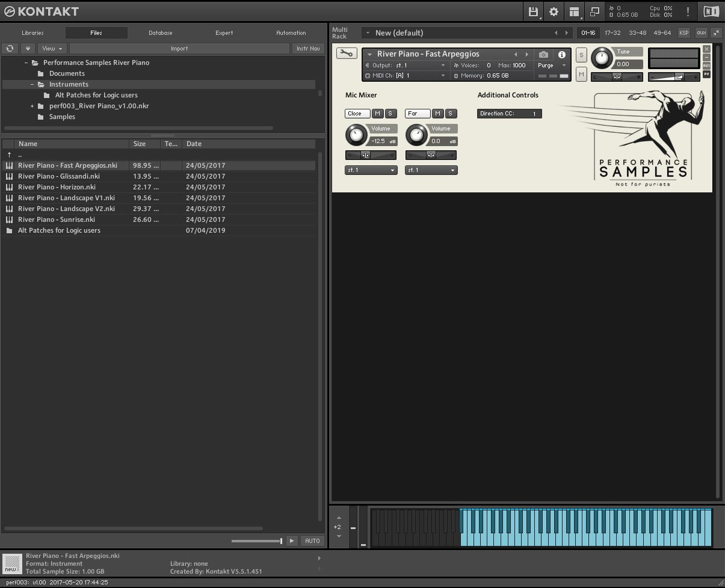Click the Far mic Volume knob

[416, 135]
